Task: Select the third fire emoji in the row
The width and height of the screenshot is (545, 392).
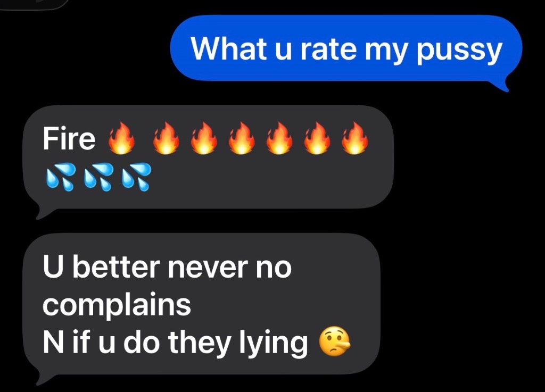Action: pos(204,138)
